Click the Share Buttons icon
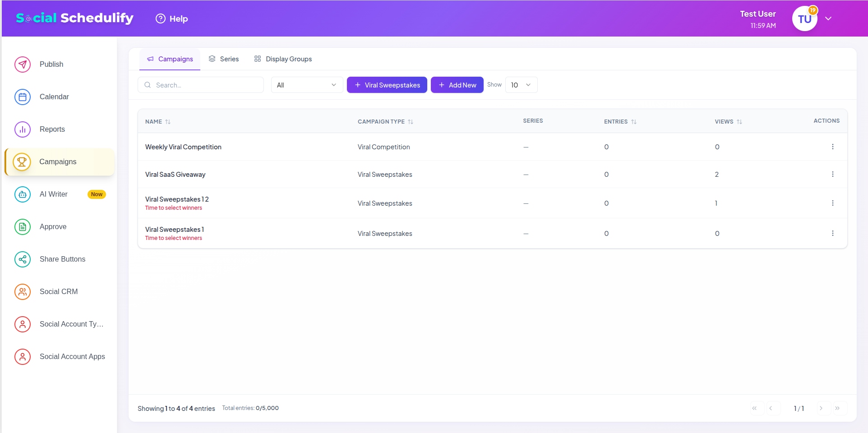Screen dimensions: 868x433 23,259
